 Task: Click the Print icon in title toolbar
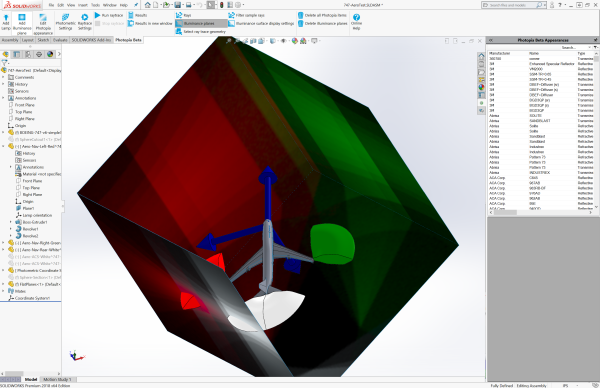[x=189, y=5]
